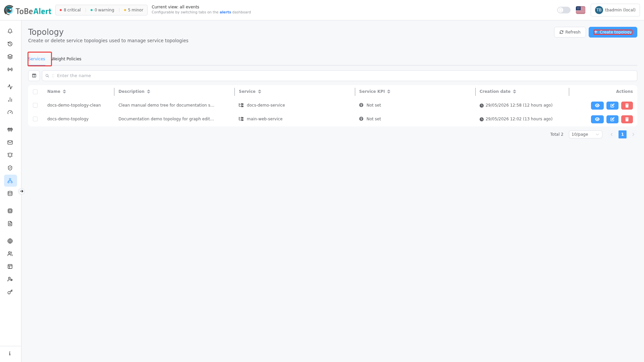Open the info icon at sidebar bottom

pos(10,353)
